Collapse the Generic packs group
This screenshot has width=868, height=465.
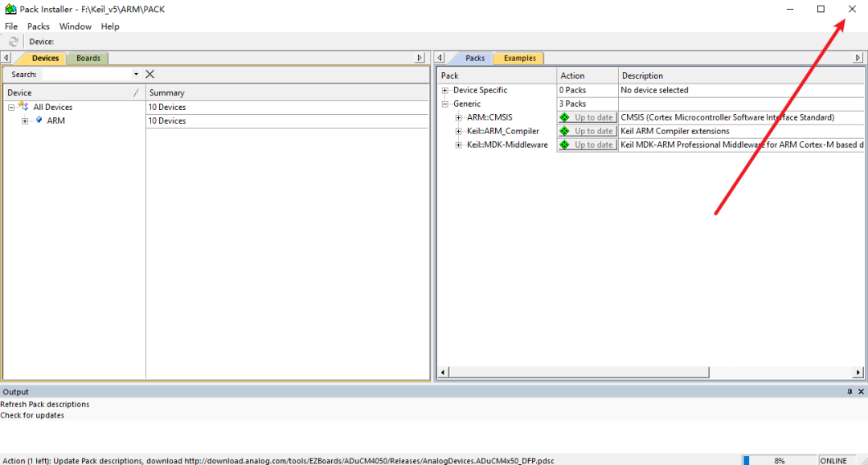point(445,104)
